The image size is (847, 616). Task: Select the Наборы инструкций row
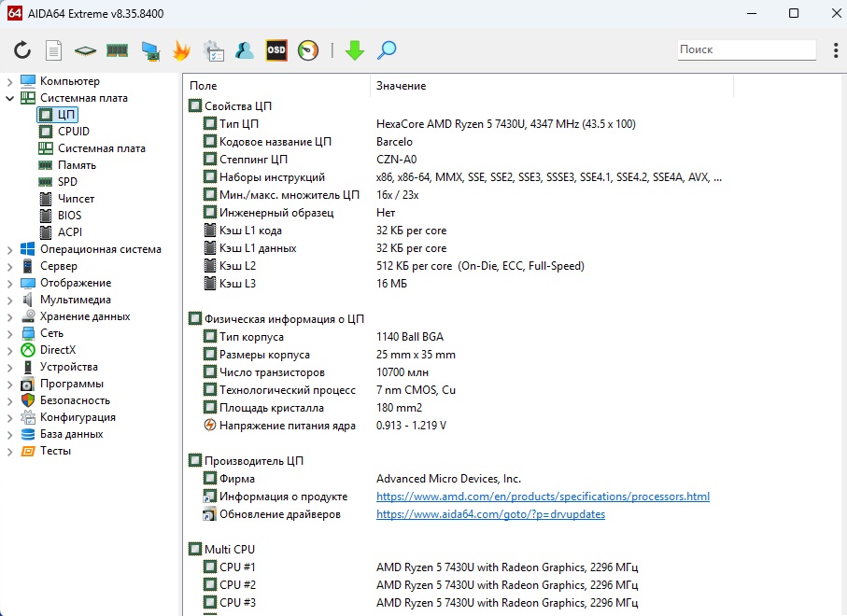coord(462,177)
